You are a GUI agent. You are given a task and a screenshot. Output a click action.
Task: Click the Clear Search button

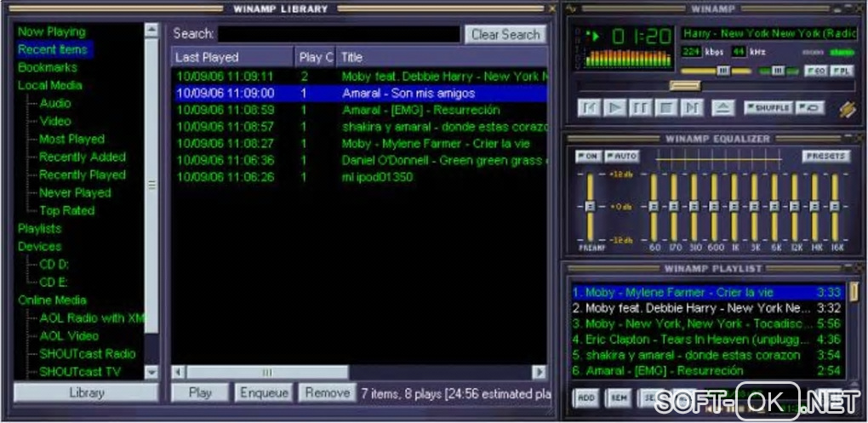pos(505,34)
